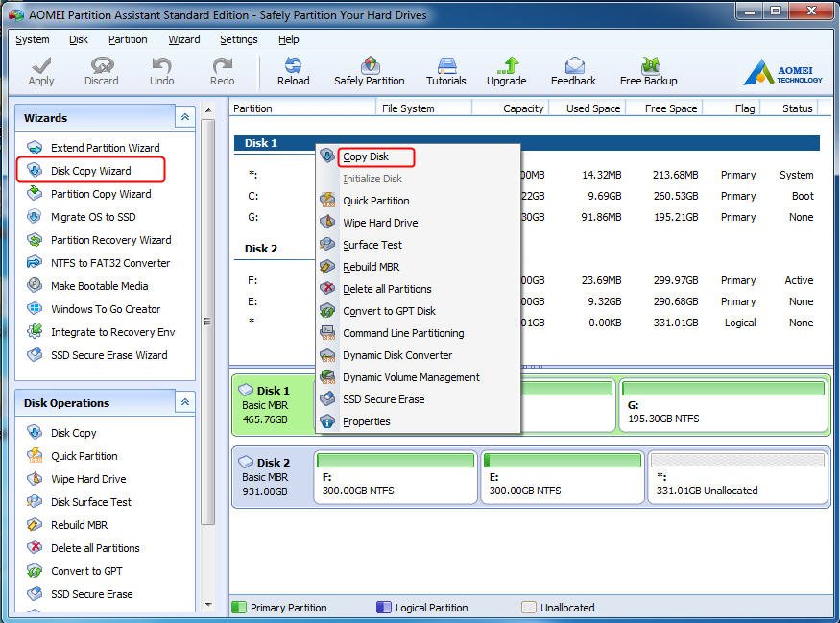Click the SSD Secure Erase Wizard icon
The image size is (840, 623).
[35, 354]
